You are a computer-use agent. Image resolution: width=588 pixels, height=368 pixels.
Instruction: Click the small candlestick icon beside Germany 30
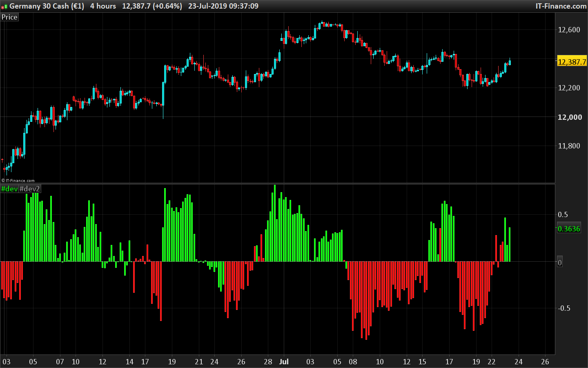tap(4, 7)
